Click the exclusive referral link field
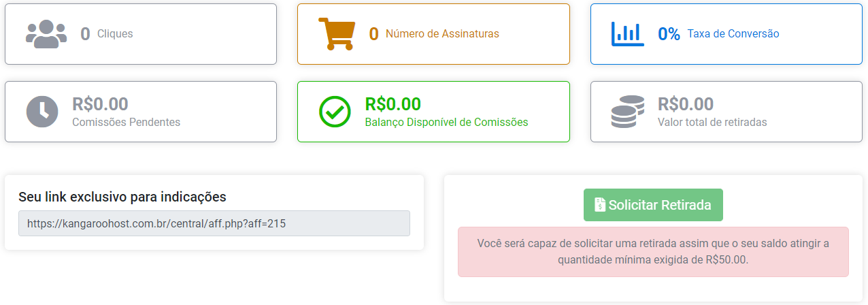The image size is (868, 305). coord(214,223)
